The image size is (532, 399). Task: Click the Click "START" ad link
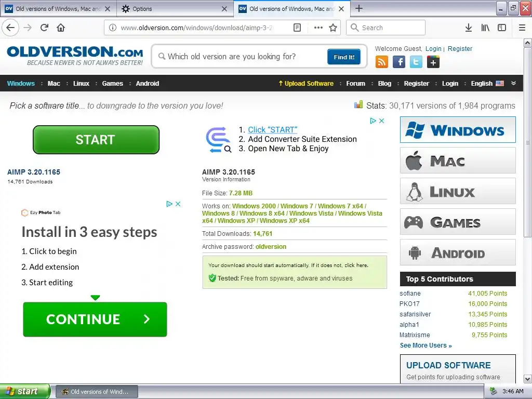tap(272, 129)
